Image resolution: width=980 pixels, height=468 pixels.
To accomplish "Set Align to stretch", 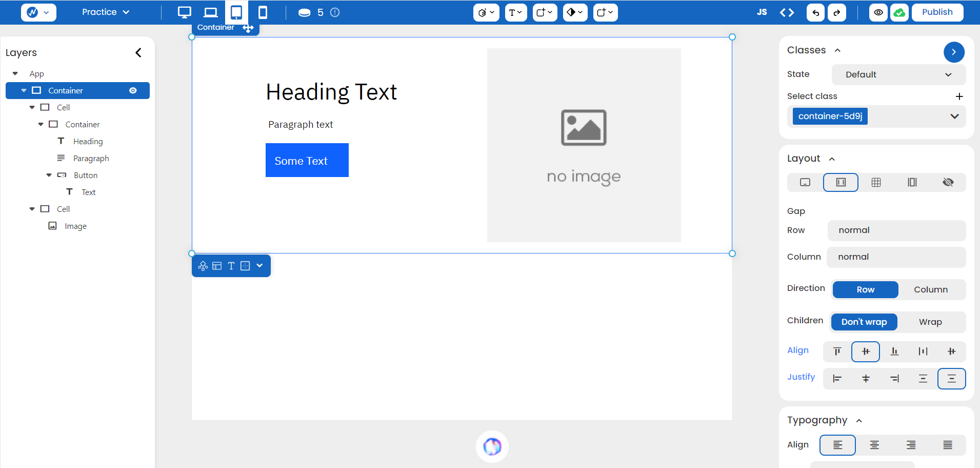I will pos(923,352).
